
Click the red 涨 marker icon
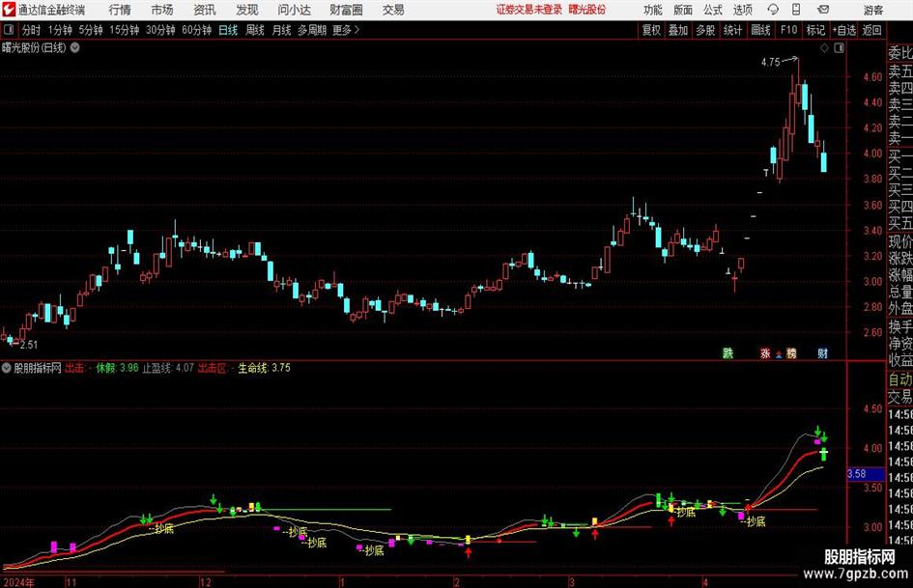pos(765,353)
